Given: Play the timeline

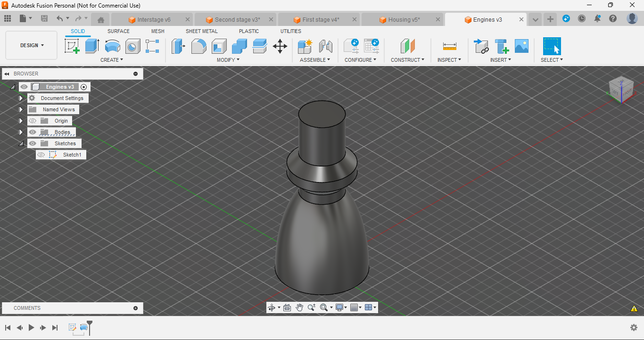Looking at the screenshot, I should [32, 327].
